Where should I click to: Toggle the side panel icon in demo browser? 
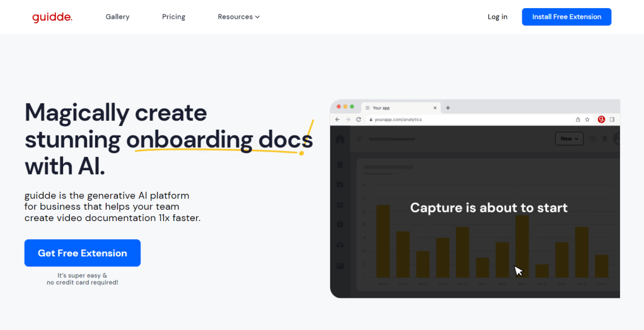pos(612,119)
